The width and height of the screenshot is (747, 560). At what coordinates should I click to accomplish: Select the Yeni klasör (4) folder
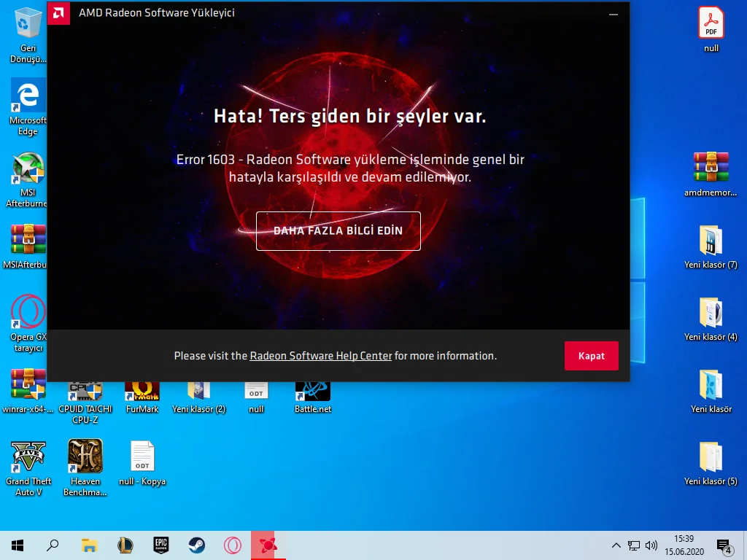tap(711, 319)
